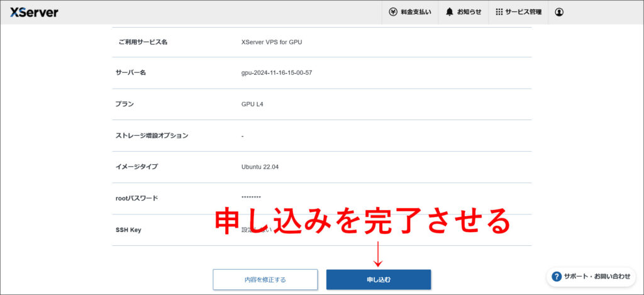Select the server name gpu-2024-11-16-15-00-57
This screenshot has height=295, width=644.
coord(277,73)
